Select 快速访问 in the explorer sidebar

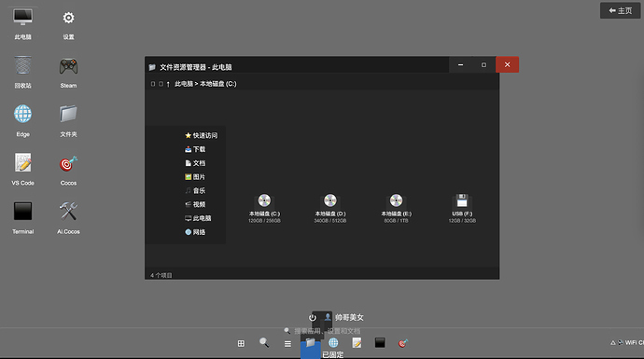(x=202, y=135)
